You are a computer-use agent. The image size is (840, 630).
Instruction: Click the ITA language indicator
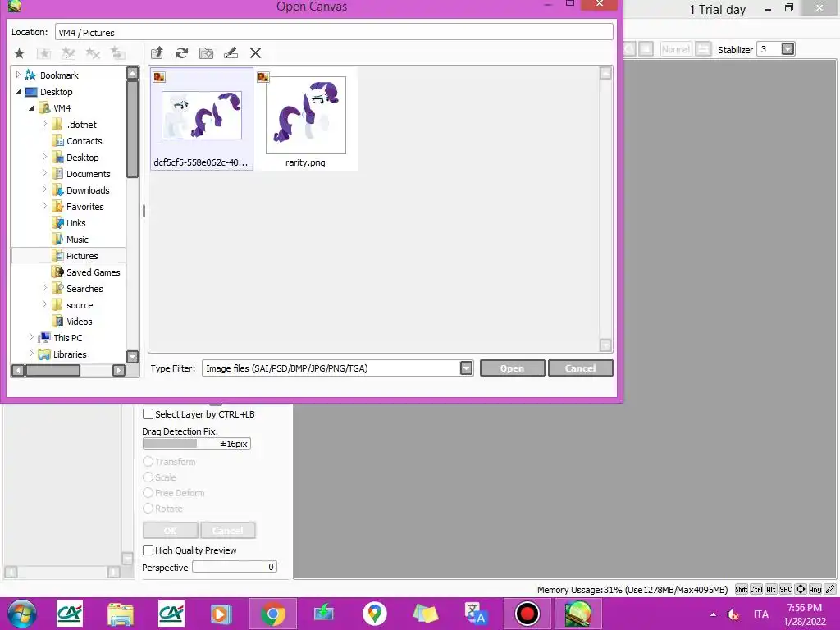(760, 614)
